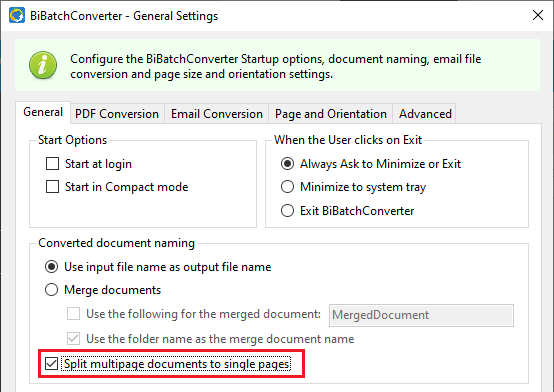Click the BiBatchConverter app icon in title bar
Image resolution: width=554 pixels, height=392 pixels.
[x=17, y=16]
